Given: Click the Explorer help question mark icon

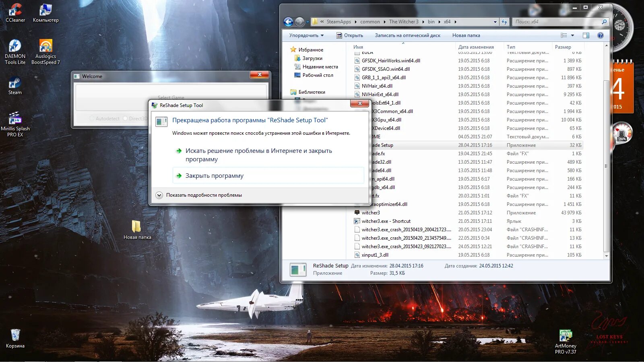Looking at the screenshot, I should (601, 35).
